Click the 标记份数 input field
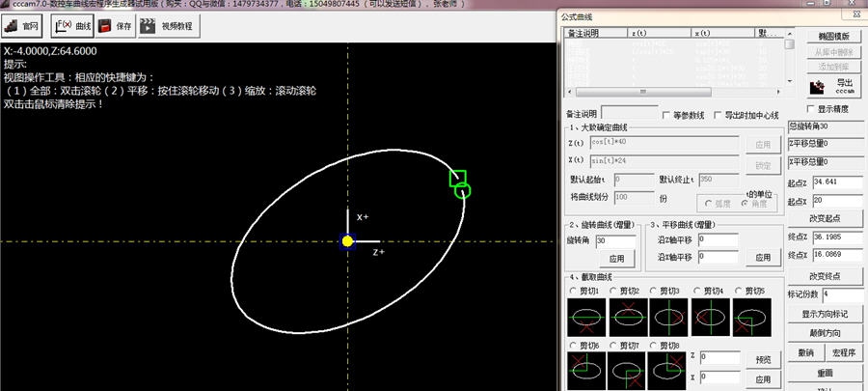Image resolution: width=868 pixels, height=391 pixels. pos(843,294)
